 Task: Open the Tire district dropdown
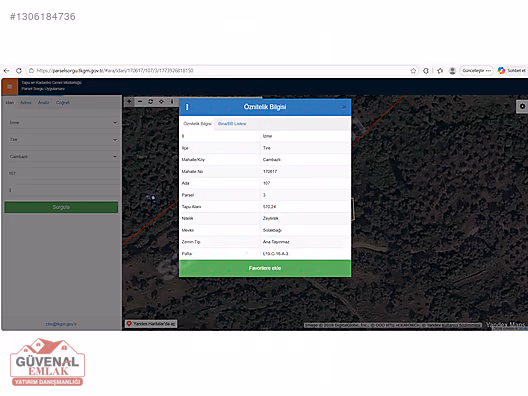click(63, 139)
